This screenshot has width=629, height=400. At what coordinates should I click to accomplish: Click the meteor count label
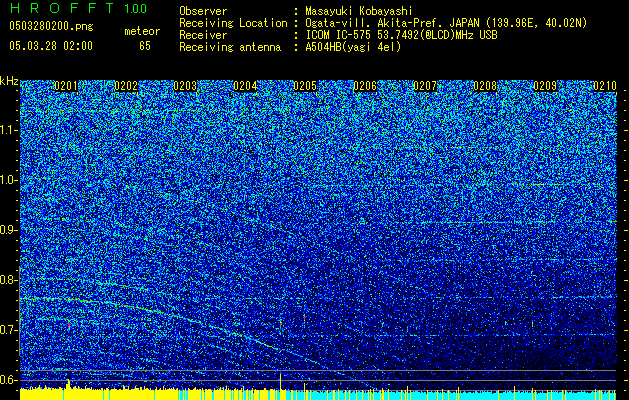pos(142,31)
